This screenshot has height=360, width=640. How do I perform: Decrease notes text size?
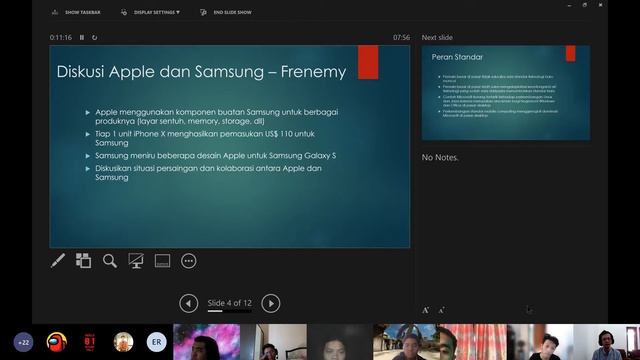pyautogui.click(x=441, y=310)
